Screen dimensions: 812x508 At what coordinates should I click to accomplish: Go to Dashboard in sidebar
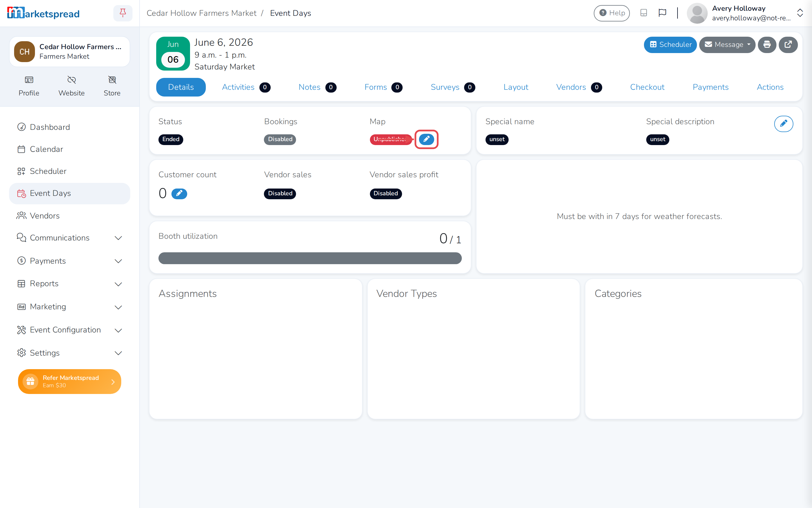coord(69,127)
